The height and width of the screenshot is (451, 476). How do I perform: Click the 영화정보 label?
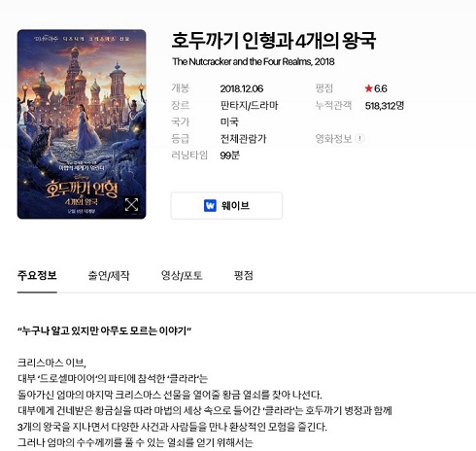[333, 139]
